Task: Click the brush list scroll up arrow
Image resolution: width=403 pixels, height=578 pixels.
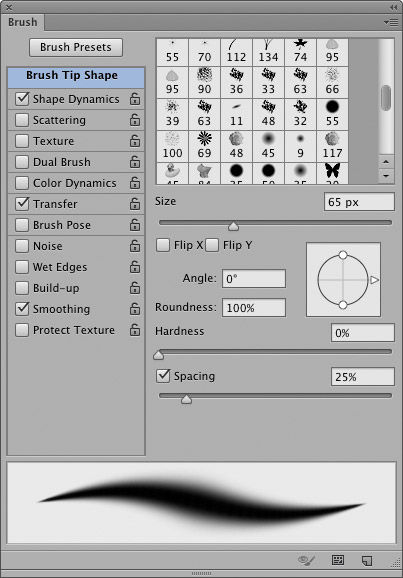Action: (386, 162)
